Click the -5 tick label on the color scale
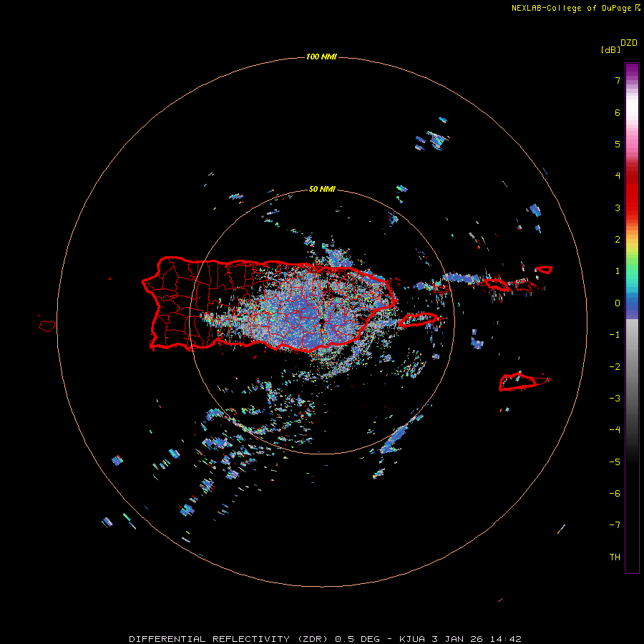The height and width of the screenshot is (644, 644). point(615,462)
